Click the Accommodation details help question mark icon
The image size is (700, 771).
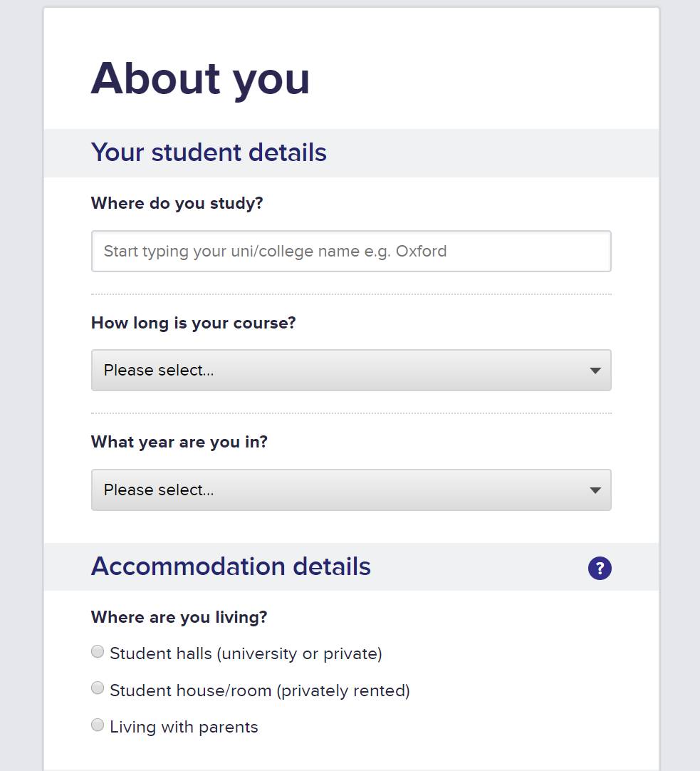[x=600, y=568]
